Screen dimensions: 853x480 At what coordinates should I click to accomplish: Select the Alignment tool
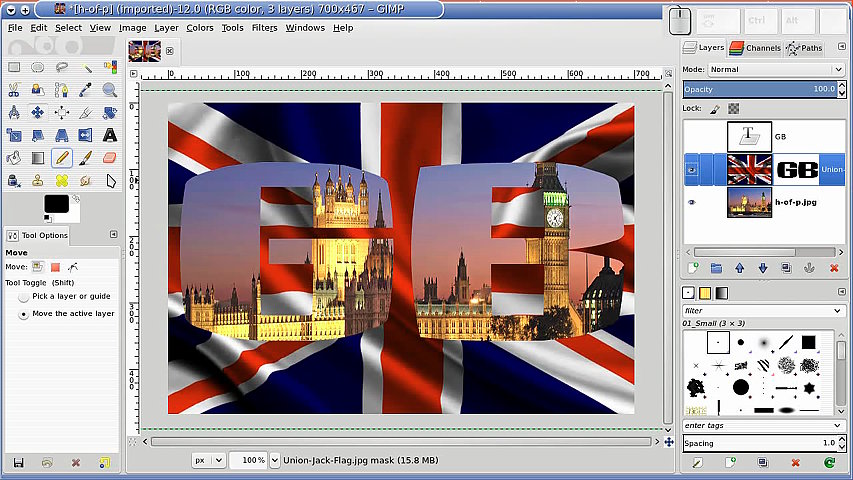tap(61, 113)
